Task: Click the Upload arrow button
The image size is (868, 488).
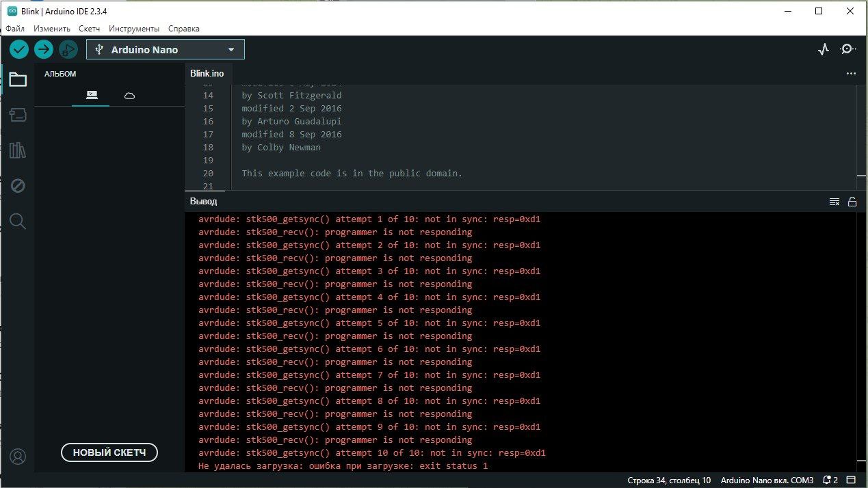Action: tap(44, 49)
